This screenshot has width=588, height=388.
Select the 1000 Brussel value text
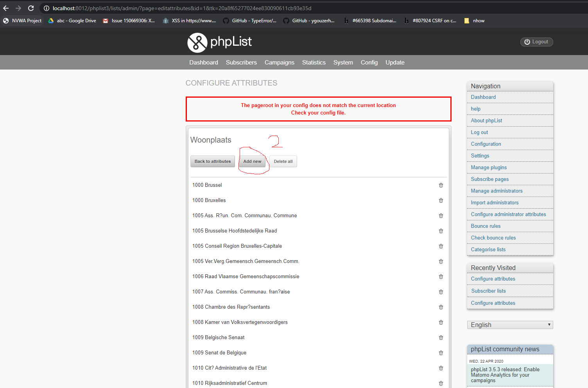tap(207, 185)
